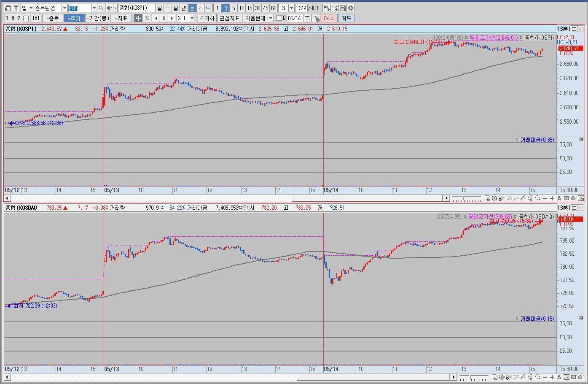Close the 거래대금(0.15) indicator panel in KOSDAQ chart

pos(581,318)
